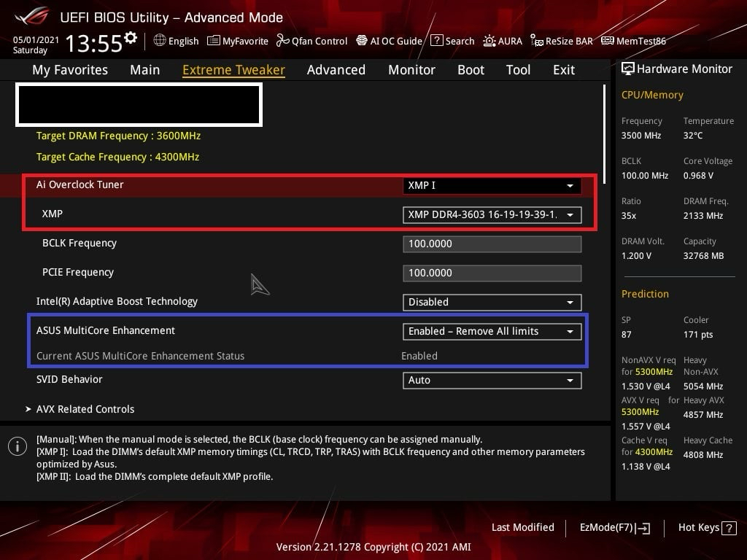
Task: Toggle ReSize BAR icon
Action: [x=537, y=41]
